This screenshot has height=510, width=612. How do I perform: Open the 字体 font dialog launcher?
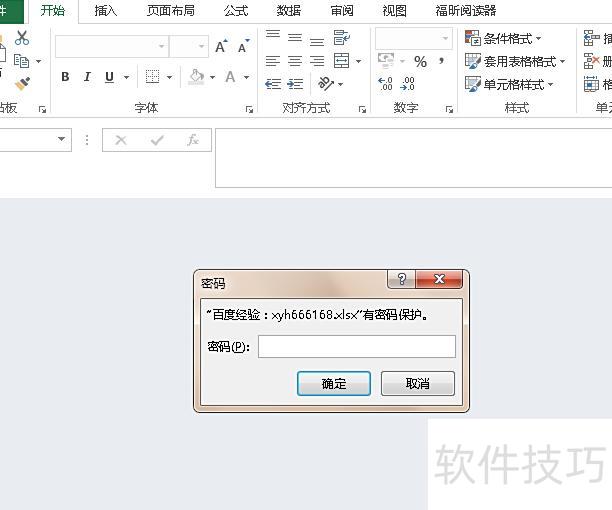(249, 110)
